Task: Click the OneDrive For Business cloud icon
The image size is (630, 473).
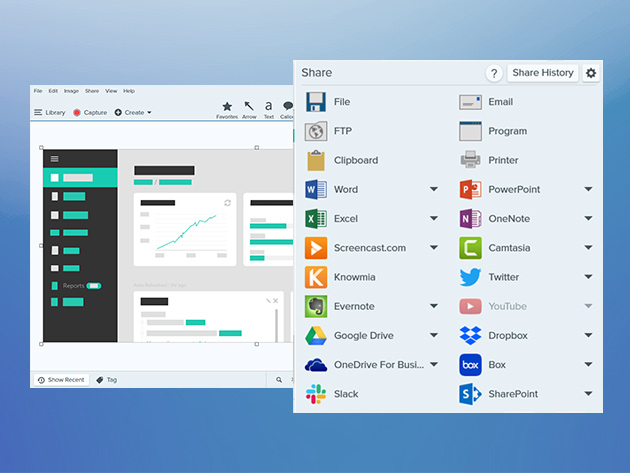Action: (316, 365)
